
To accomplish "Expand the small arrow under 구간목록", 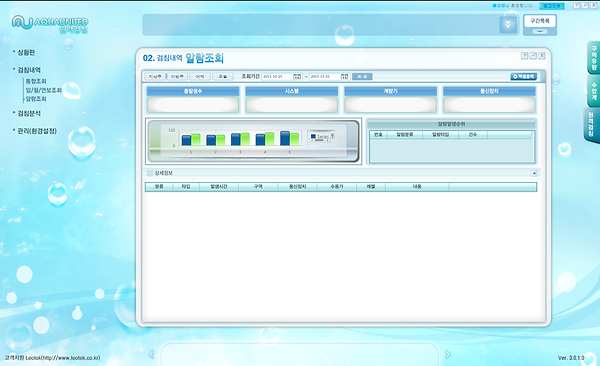I will point(540,31).
